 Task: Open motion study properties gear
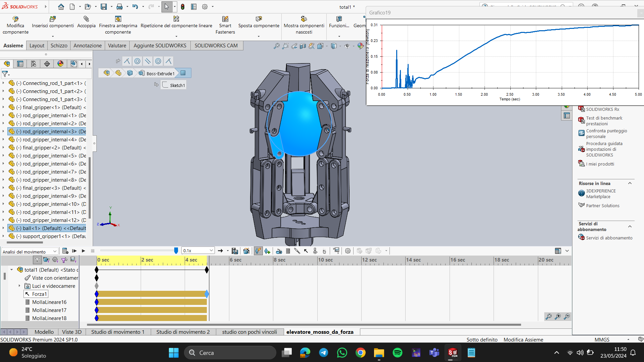point(348,251)
